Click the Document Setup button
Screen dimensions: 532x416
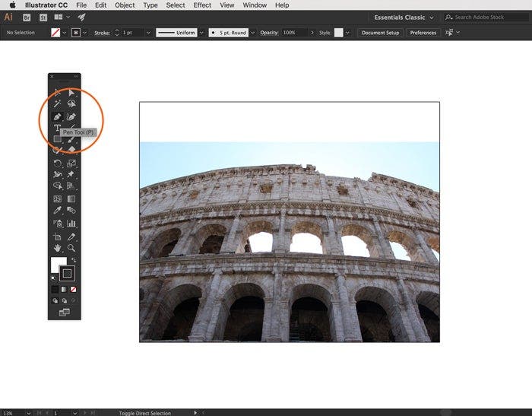click(x=380, y=33)
